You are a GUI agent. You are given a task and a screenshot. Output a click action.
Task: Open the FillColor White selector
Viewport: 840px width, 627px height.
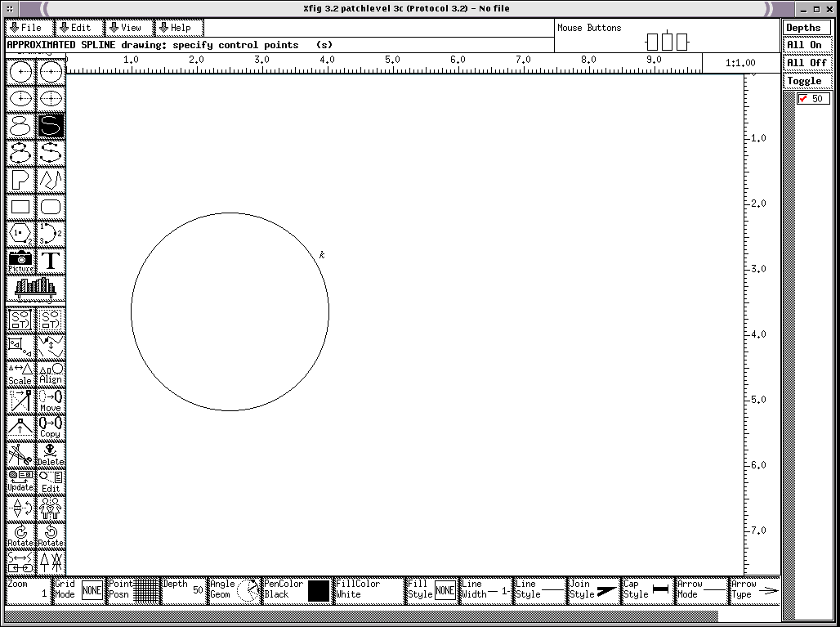click(x=369, y=590)
